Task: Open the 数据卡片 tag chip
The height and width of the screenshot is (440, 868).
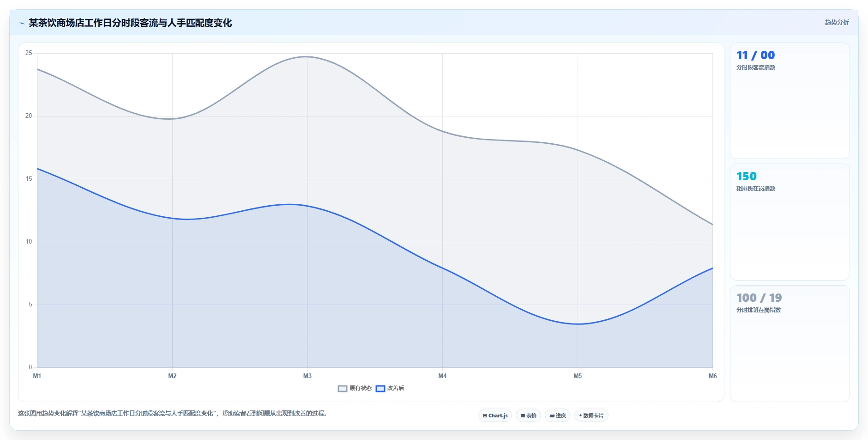Action: [591, 416]
